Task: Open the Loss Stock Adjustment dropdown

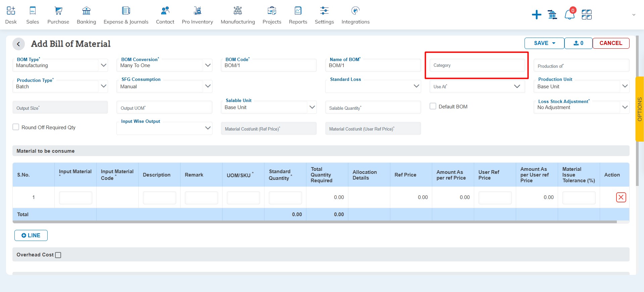Action: pos(581,107)
